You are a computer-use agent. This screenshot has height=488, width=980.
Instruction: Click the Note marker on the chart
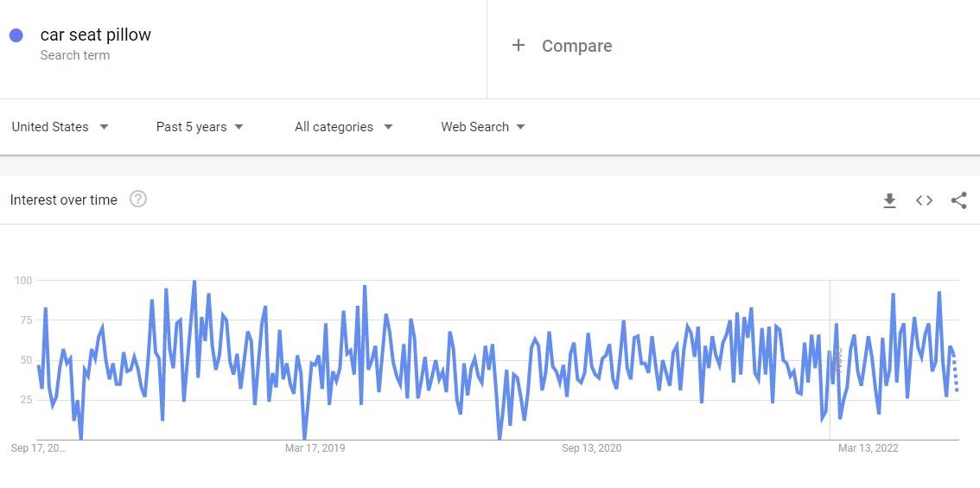pyautogui.click(x=837, y=360)
